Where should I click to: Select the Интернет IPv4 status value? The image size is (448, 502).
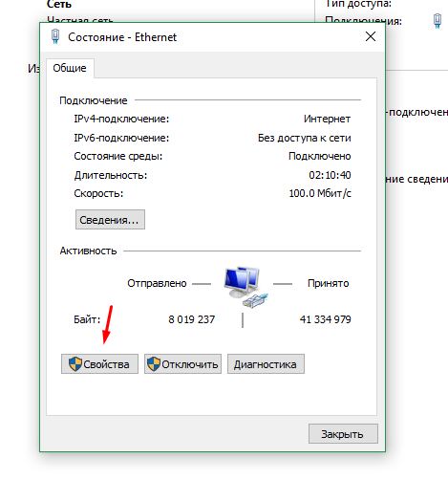[327, 119]
